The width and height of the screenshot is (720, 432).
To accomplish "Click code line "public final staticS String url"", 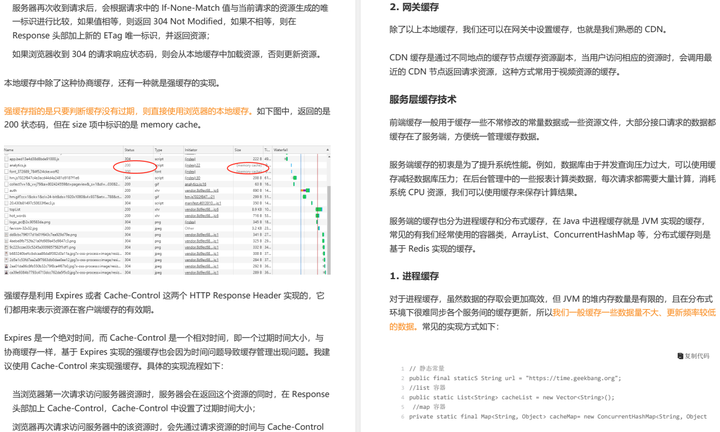I will (515, 378).
